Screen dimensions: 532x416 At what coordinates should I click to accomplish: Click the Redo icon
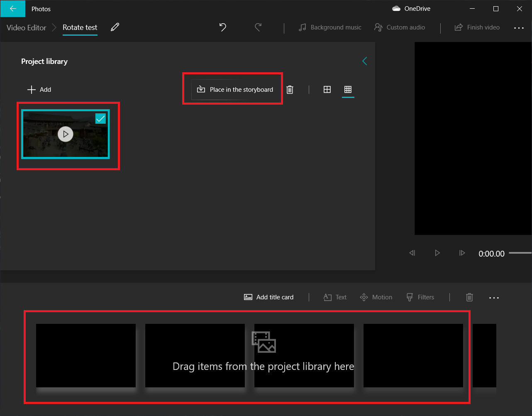[x=258, y=27]
